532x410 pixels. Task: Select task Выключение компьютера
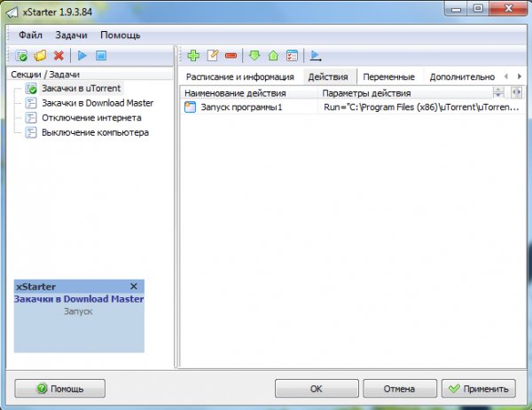click(x=96, y=132)
